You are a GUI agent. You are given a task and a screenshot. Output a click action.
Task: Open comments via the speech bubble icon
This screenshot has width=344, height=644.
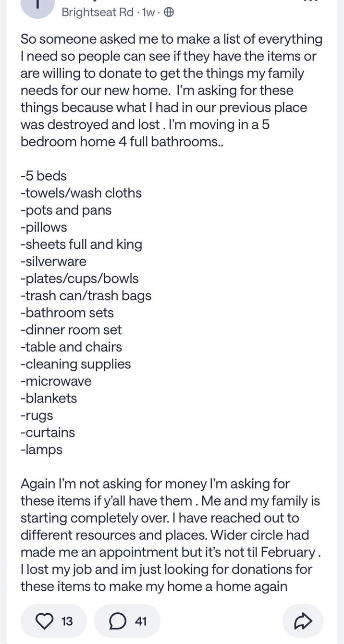coord(117,621)
